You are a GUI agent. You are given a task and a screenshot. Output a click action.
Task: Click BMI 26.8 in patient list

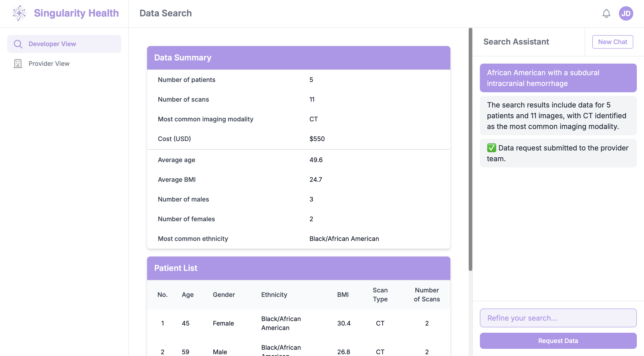tap(343, 352)
